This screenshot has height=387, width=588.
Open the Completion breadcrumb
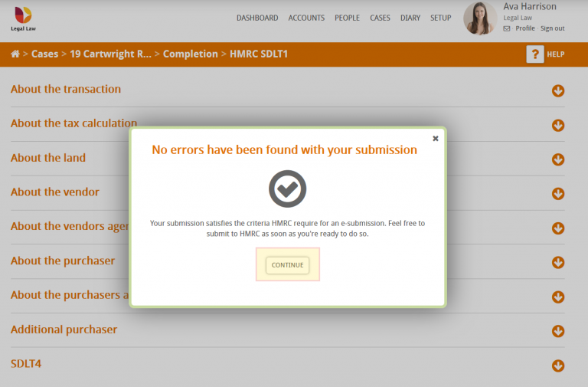[190, 54]
